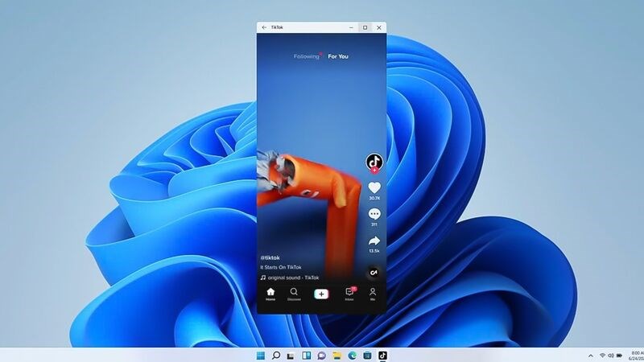This screenshot has height=362, width=644.
Task: Follow the TikTok profile avatar
Action: point(374,162)
